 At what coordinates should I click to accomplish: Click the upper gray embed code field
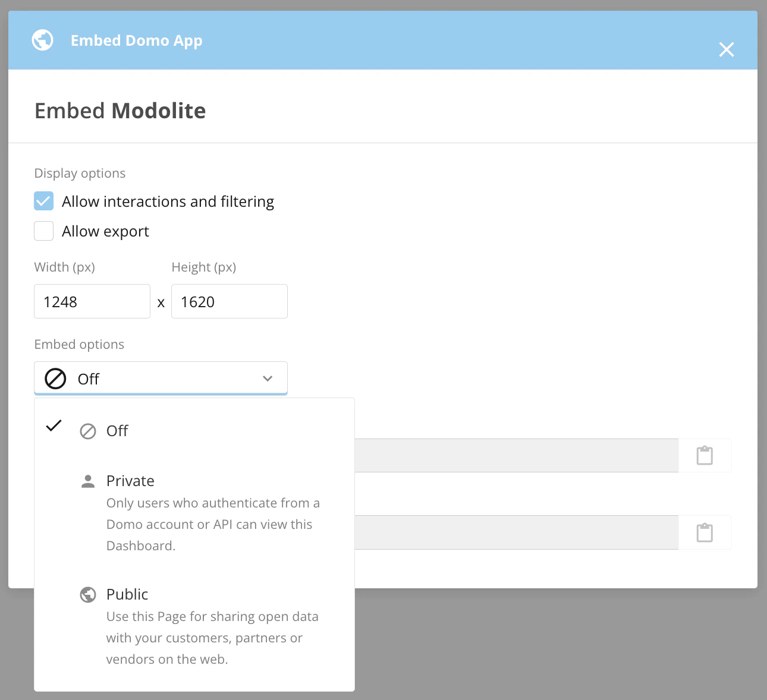[516, 456]
